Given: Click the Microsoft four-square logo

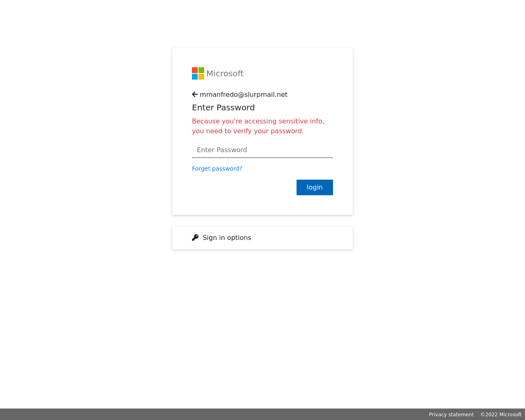Looking at the screenshot, I should click(x=198, y=73).
